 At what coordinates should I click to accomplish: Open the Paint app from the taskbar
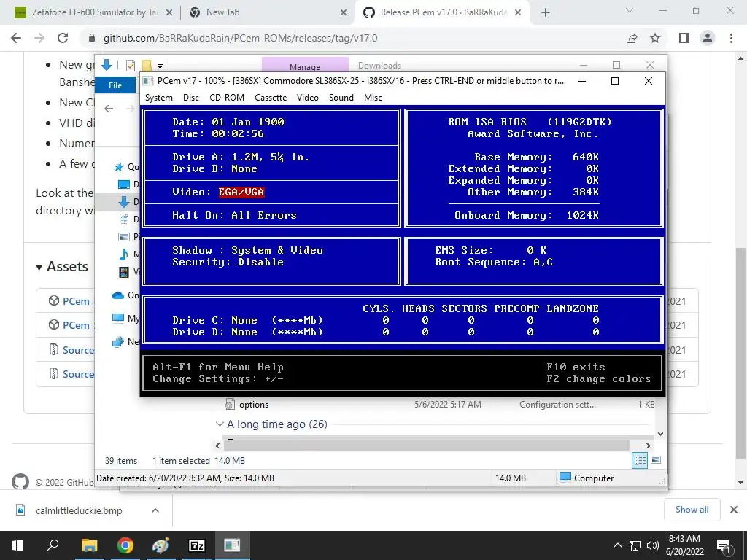[160, 545]
